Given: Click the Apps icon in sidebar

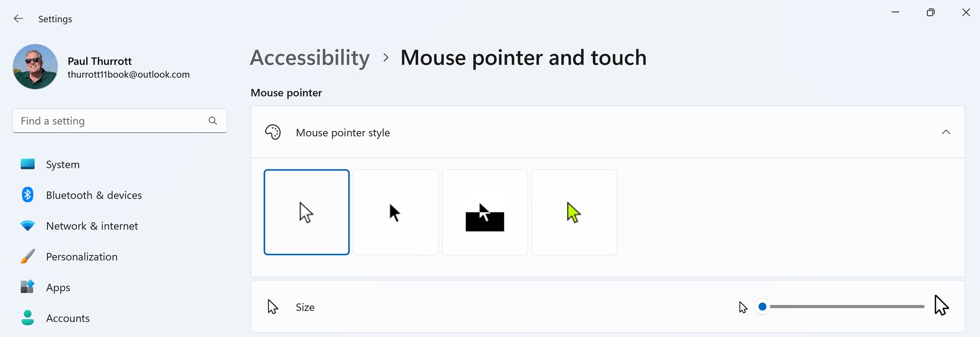Looking at the screenshot, I should point(28,287).
